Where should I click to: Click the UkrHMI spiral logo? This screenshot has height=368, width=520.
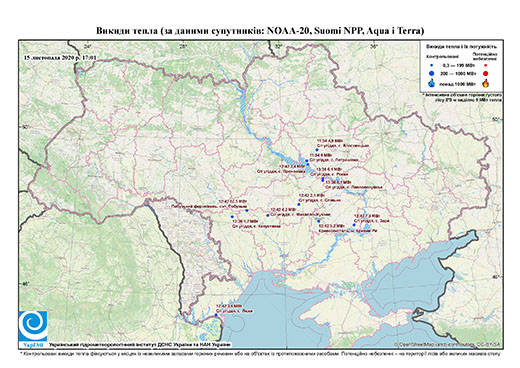[x=33, y=327]
